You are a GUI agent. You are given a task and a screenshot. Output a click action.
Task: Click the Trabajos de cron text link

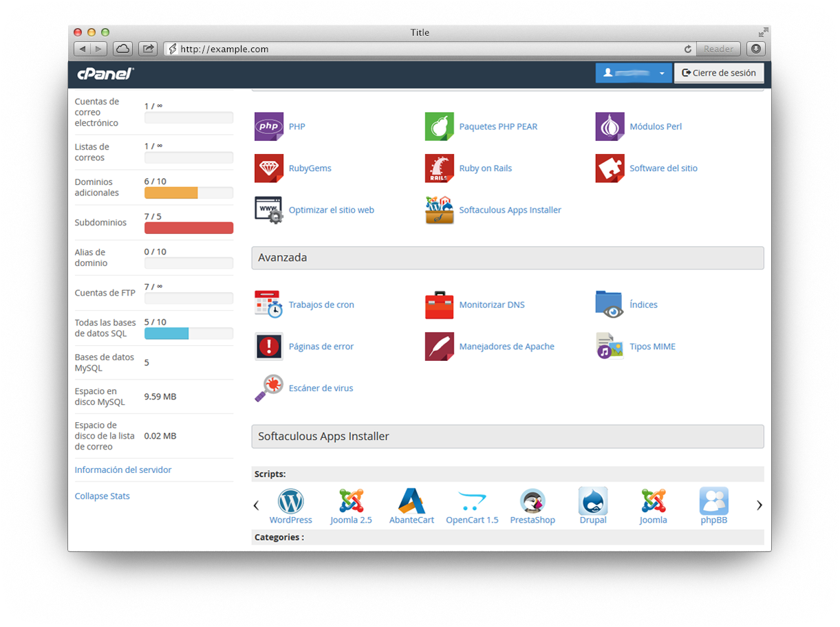pos(321,305)
